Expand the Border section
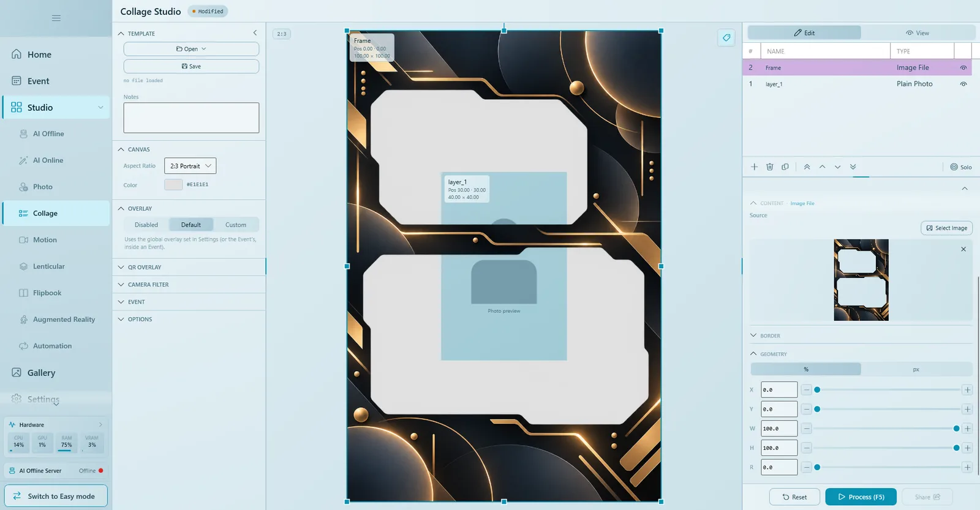The height and width of the screenshot is (510, 980). pos(861,336)
